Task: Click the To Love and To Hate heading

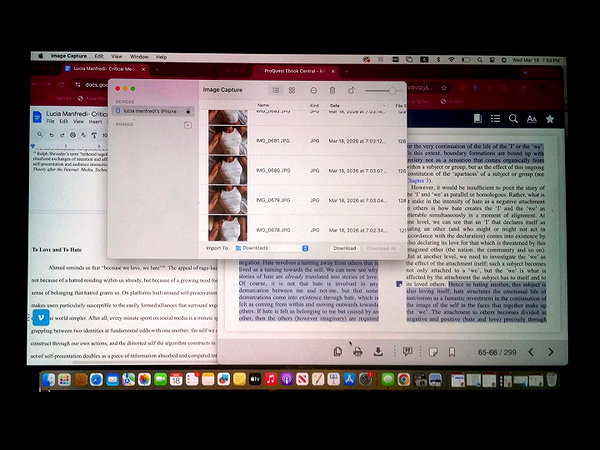Action: pos(57,250)
